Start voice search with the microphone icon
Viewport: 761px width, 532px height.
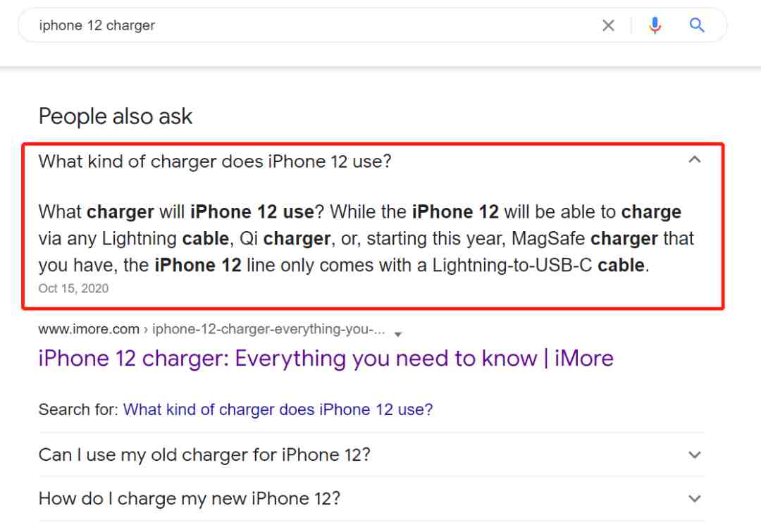click(x=655, y=25)
